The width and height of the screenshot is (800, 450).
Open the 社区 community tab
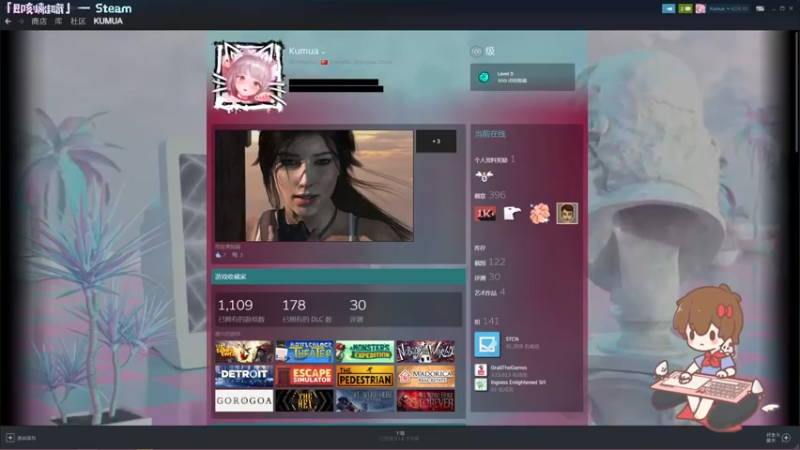pos(78,21)
